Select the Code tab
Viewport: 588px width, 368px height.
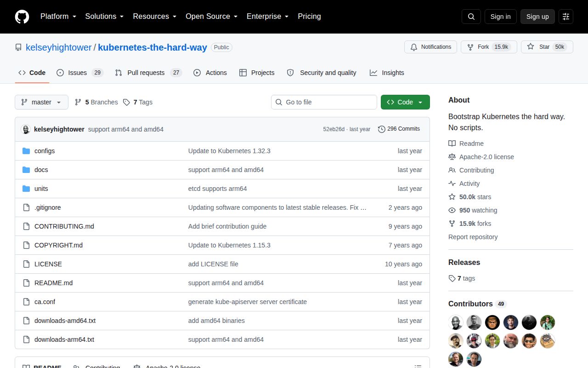pos(32,73)
